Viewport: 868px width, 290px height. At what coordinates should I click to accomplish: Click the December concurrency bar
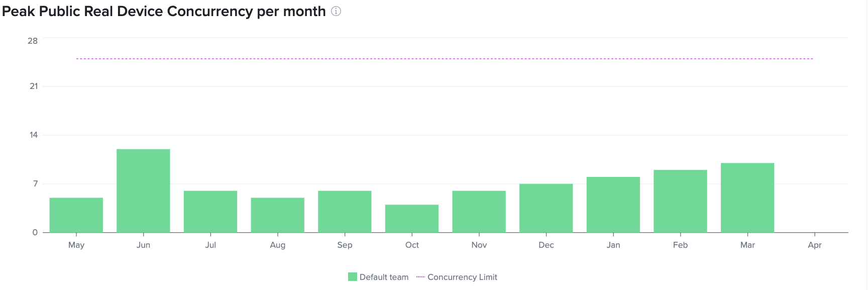[546, 208]
